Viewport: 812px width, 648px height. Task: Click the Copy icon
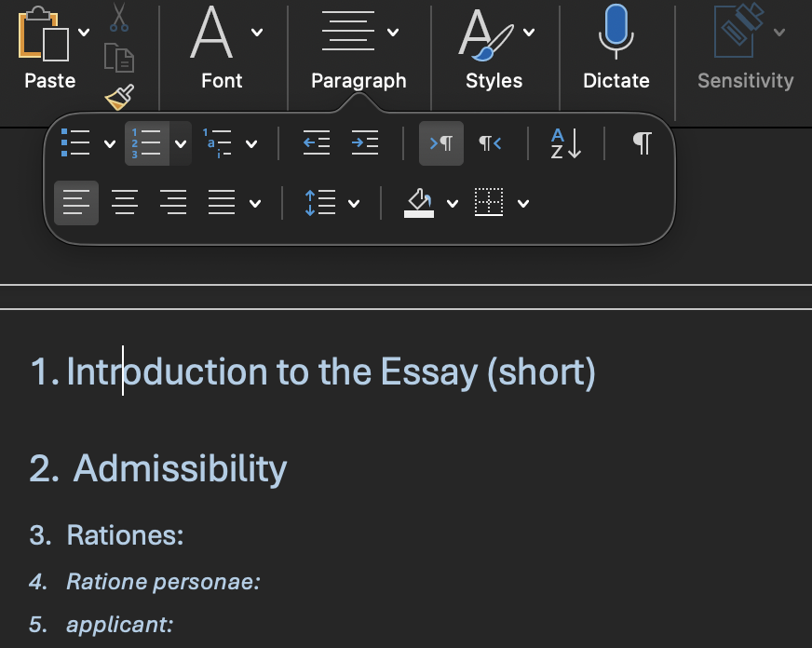click(x=120, y=56)
